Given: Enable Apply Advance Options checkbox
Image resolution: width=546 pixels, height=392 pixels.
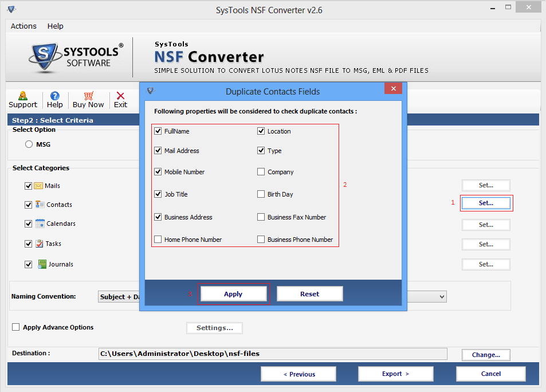Looking at the screenshot, I should pos(15,327).
